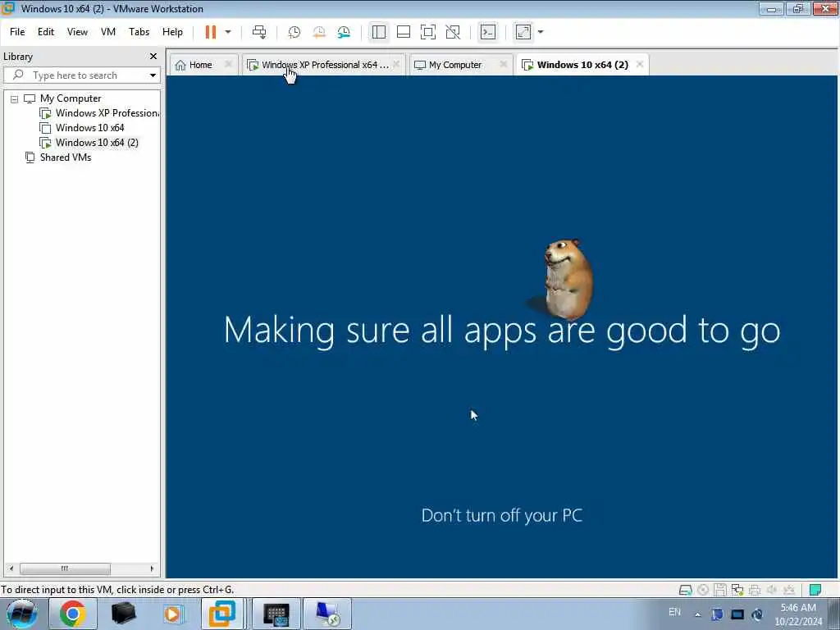This screenshot has height=630, width=840.
Task: Close the My Computer tab
Action: coord(504,64)
